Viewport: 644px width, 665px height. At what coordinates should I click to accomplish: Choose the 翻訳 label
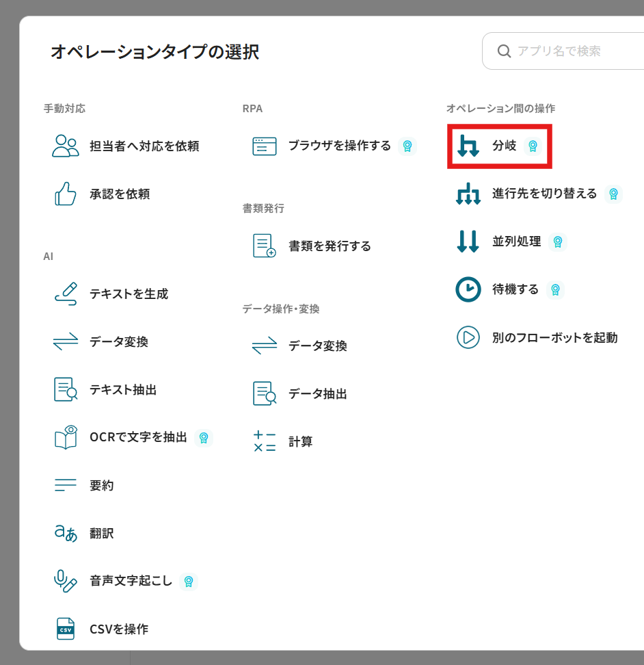pyautogui.click(x=101, y=533)
